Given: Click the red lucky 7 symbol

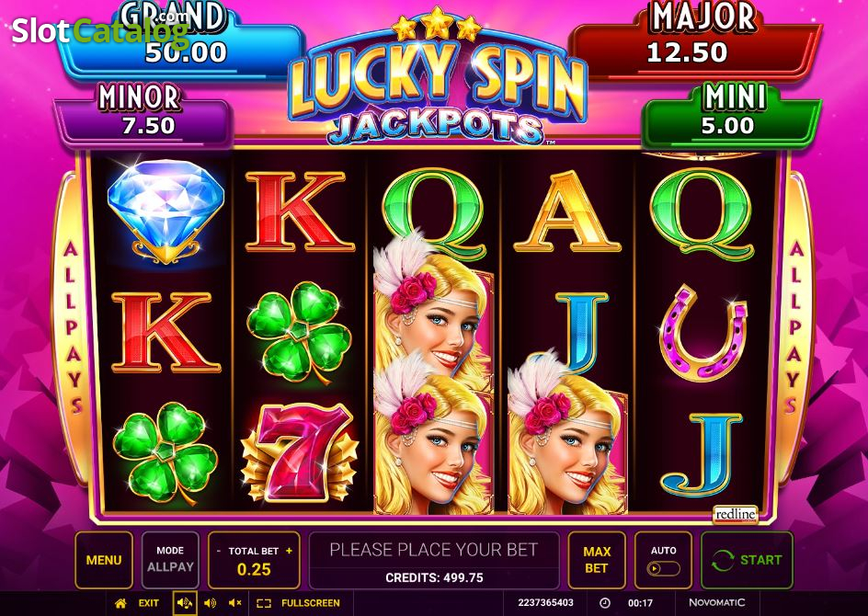Looking at the screenshot, I should pos(300,452).
